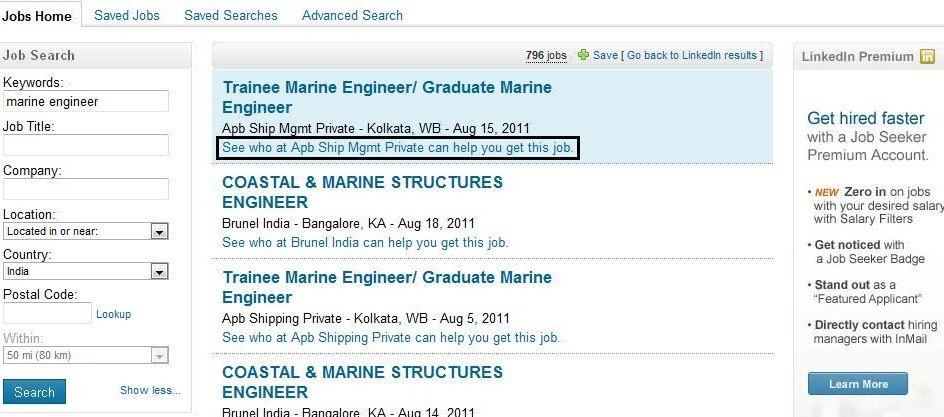Click Go back to LinkedIn results link
The image size is (944, 417).
[x=693, y=55]
